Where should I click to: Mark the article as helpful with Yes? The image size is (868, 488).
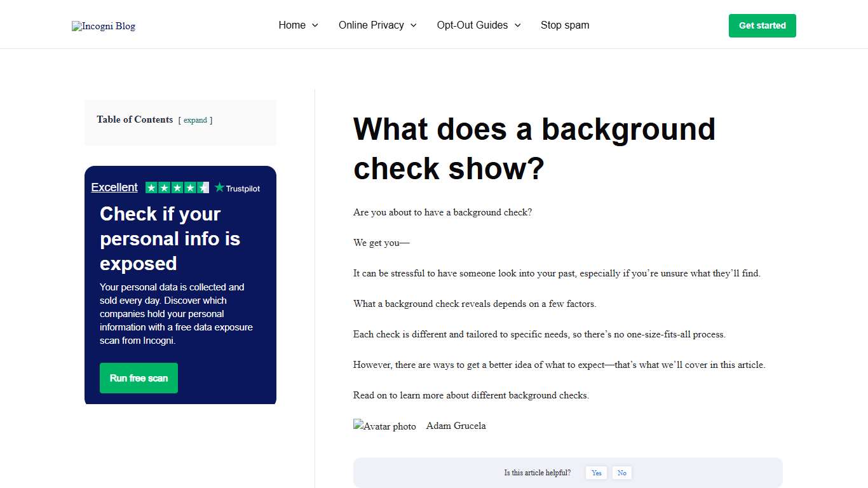click(x=596, y=473)
